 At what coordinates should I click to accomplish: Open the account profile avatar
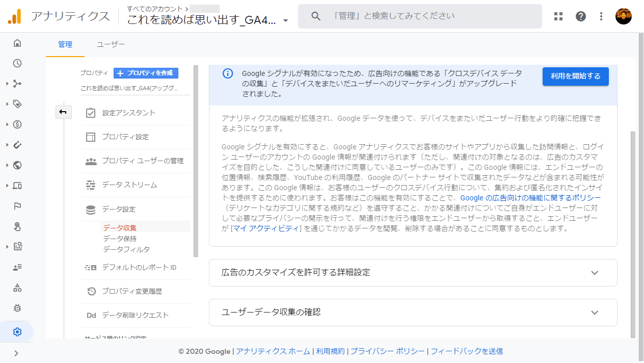(x=624, y=16)
